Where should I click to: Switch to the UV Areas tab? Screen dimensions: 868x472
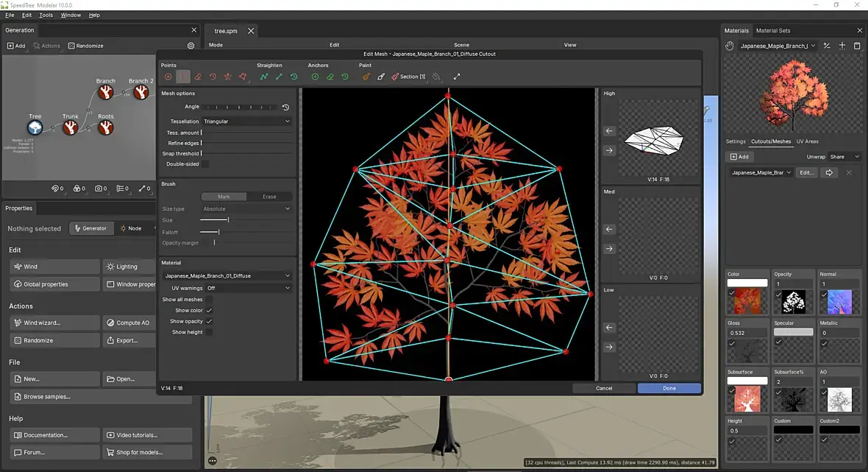807,141
